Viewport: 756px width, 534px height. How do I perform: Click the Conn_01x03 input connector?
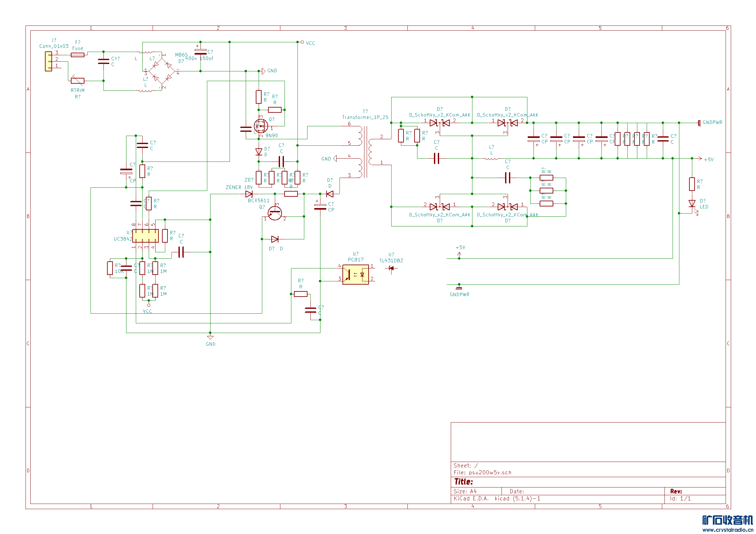pos(49,61)
